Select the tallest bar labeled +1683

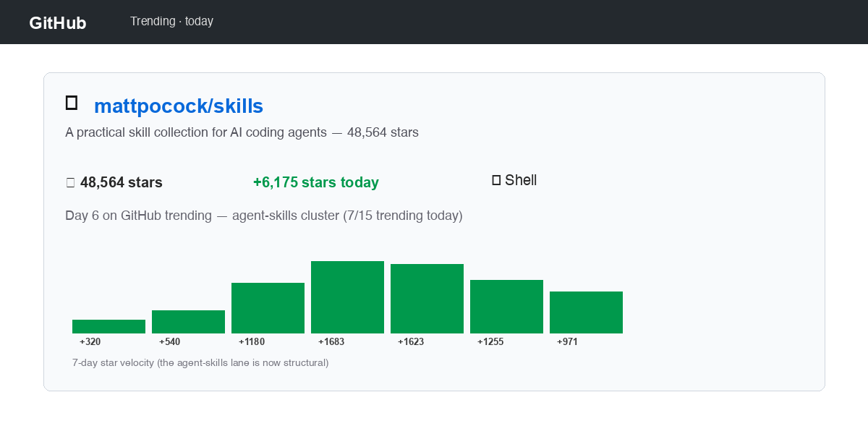[x=347, y=297]
